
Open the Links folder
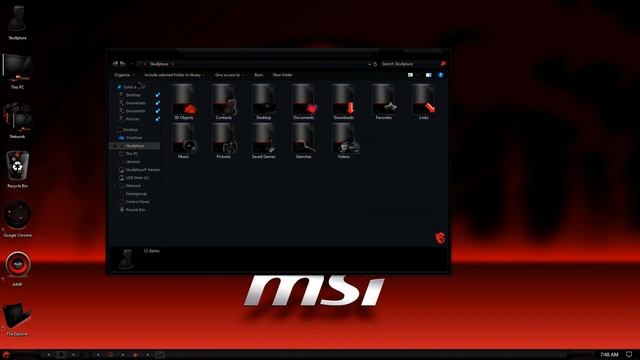[424, 102]
